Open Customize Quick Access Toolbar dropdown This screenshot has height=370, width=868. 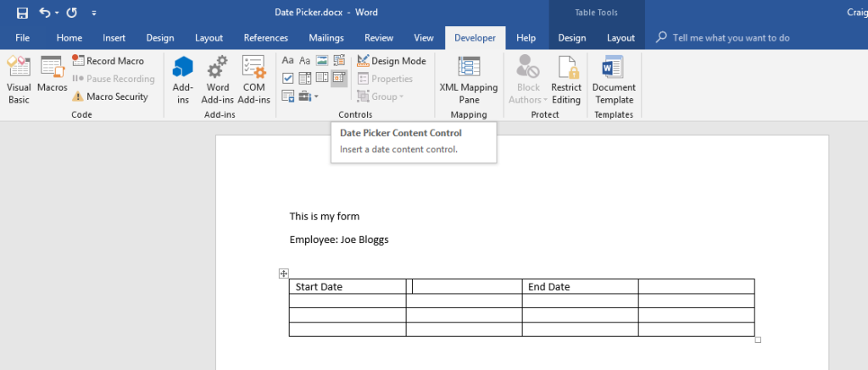tap(93, 13)
